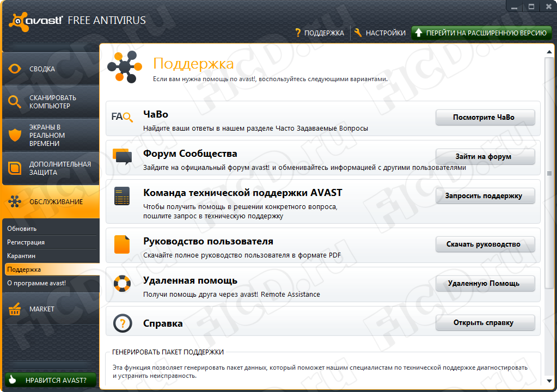Viewport: 557px width, 392px height.
Task: Click the Открыть справку button
Action: point(485,322)
